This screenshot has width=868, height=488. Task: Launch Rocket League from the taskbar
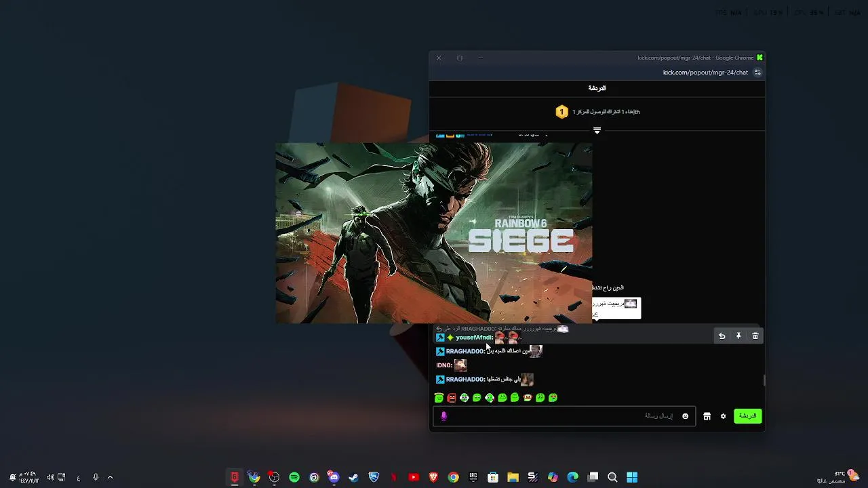pos(374,477)
